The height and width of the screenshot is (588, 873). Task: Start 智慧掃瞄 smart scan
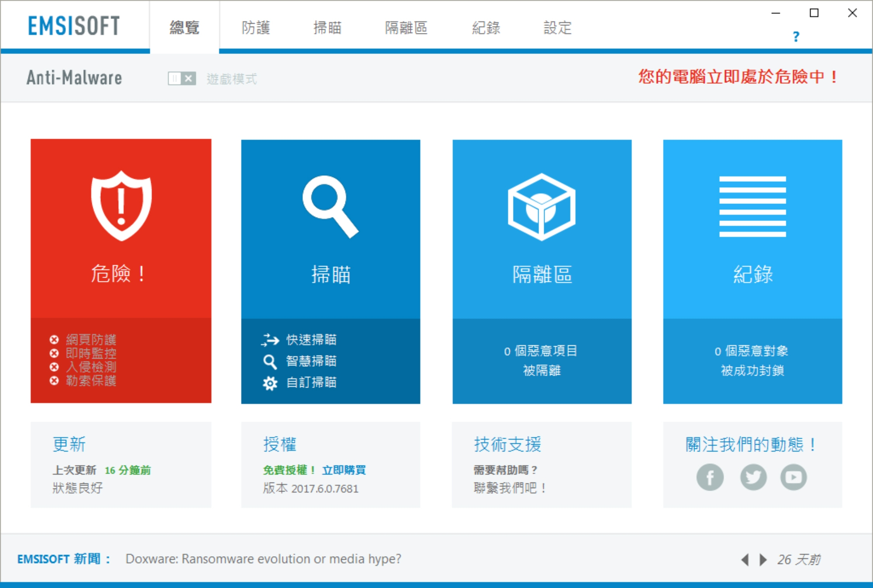coord(311,361)
